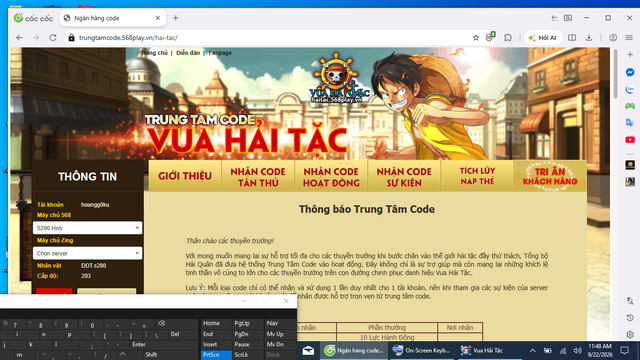Open the extensions puzzle icon
The image size is (640, 360).
point(508,38)
